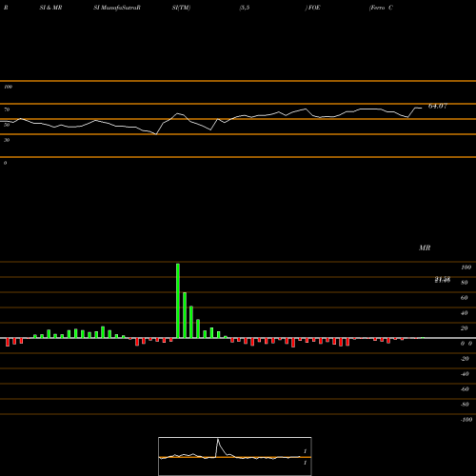The image size is (476, 476).
Task: Click the -100 label on MR axis
Action: click(x=466, y=420)
